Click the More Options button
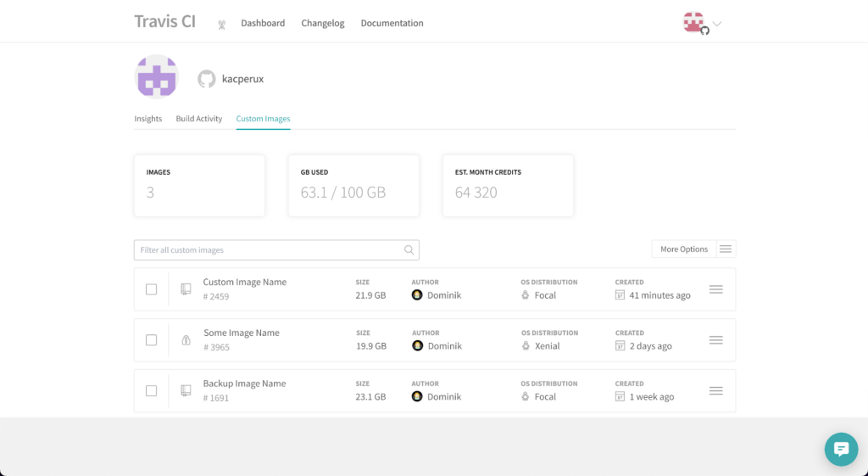This screenshot has height=476, width=868. (684, 249)
